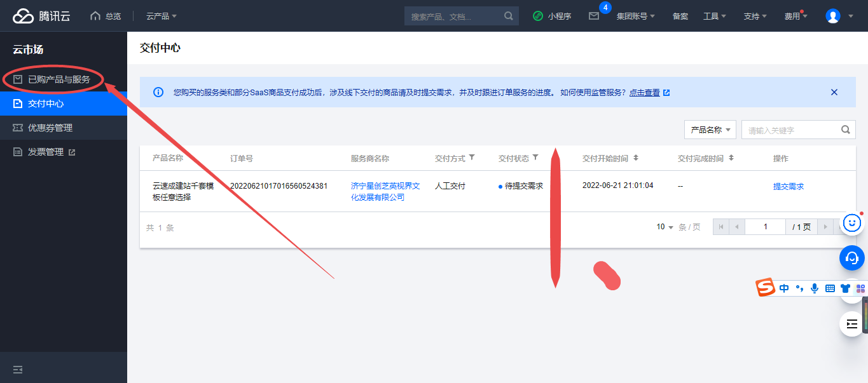Open 已购产品与服务 in sidebar
Screen dimensions: 868x383
pos(59,79)
